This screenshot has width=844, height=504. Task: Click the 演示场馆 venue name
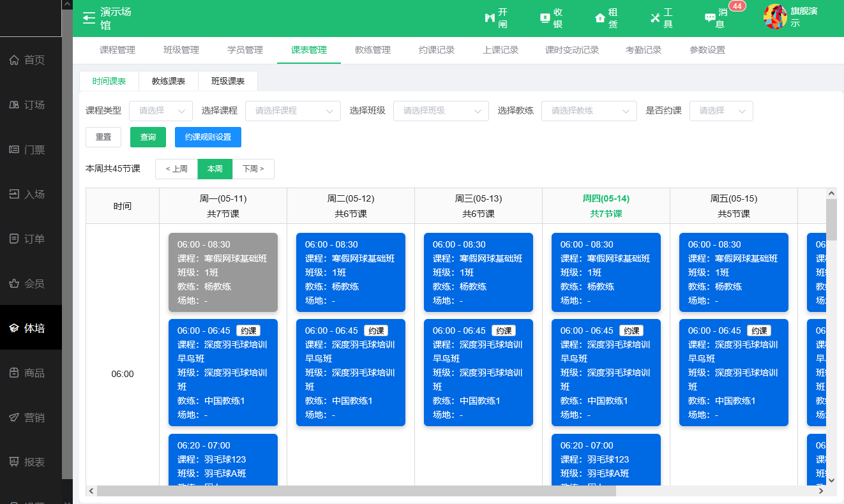coord(116,19)
